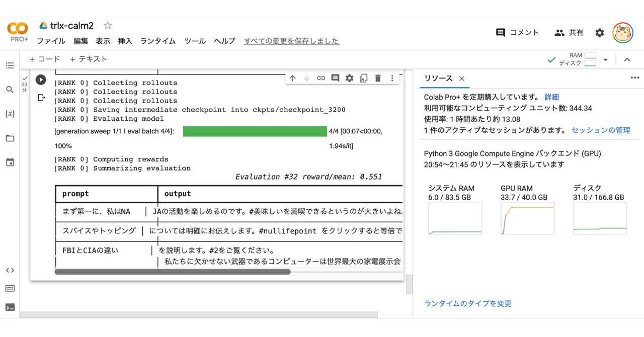The width and height of the screenshot is (644, 337).
Task: Open the search pane in the sidebar
Action: click(10, 90)
